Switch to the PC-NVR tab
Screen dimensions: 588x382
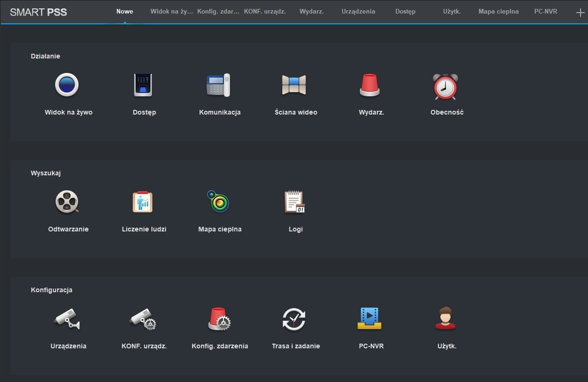(x=545, y=12)
